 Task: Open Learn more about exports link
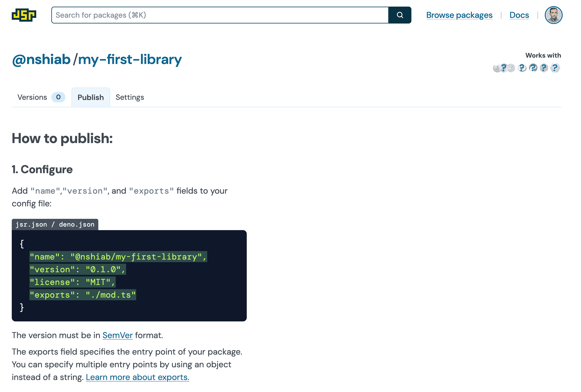tap(137, 377)
